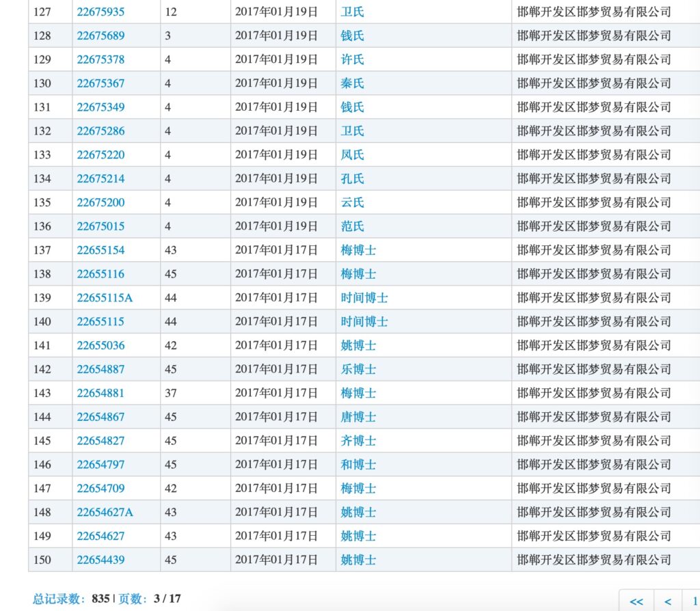Open trademark 姚博士 in row 148
The width and height of the screenshot is (700, 611).
coord(358,513)
